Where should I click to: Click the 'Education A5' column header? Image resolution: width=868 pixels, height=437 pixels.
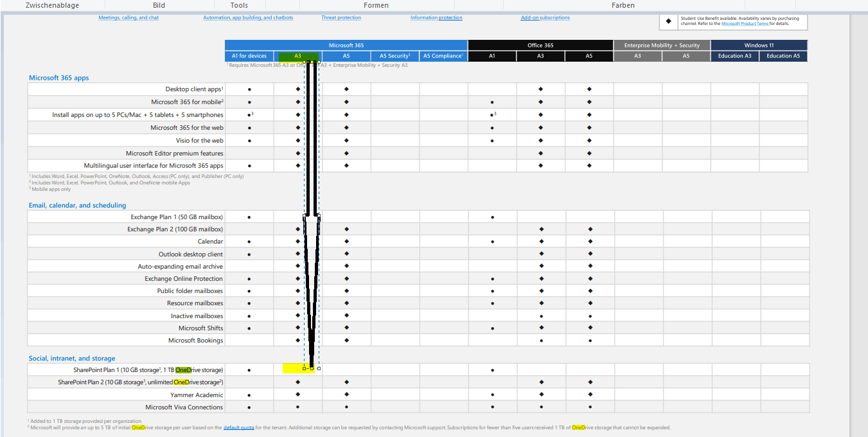(783, 56)
